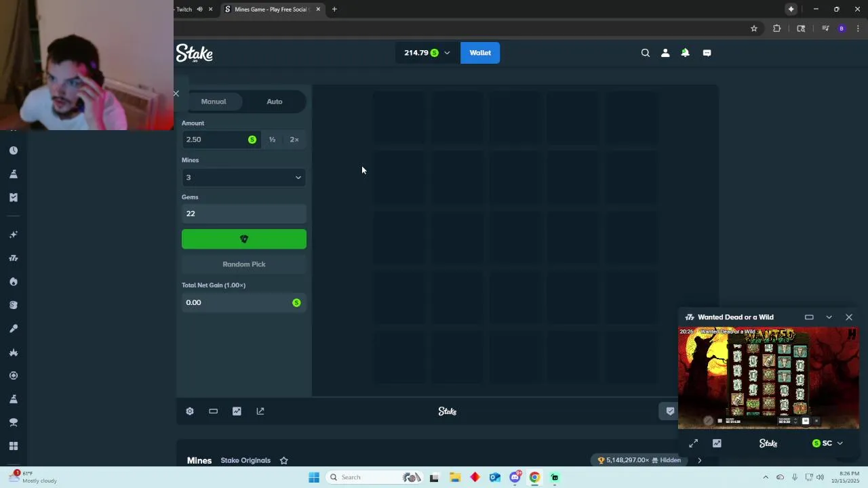This screenshot has width=868, height=488.
Task: Open Stake site search
Action: point(646,53)
